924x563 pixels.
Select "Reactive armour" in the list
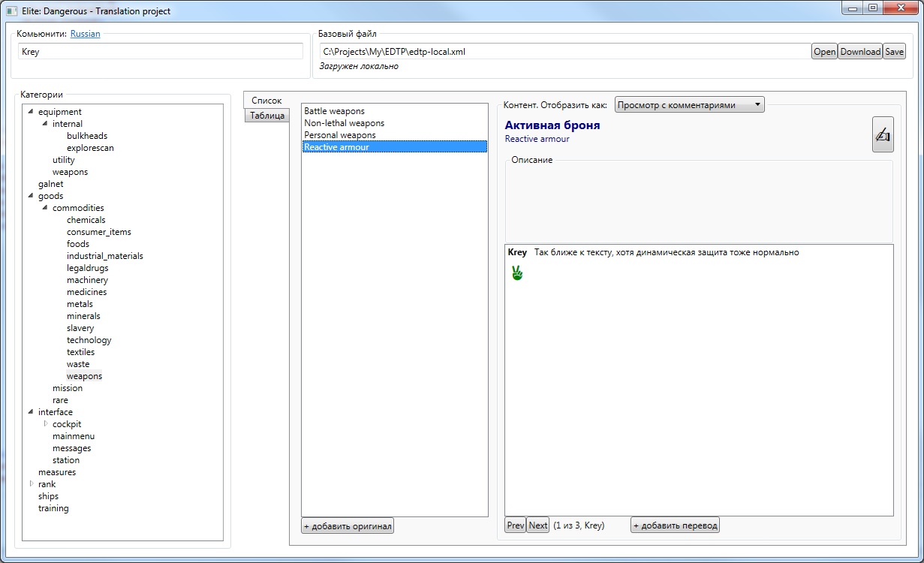click(x=395, y=147)
